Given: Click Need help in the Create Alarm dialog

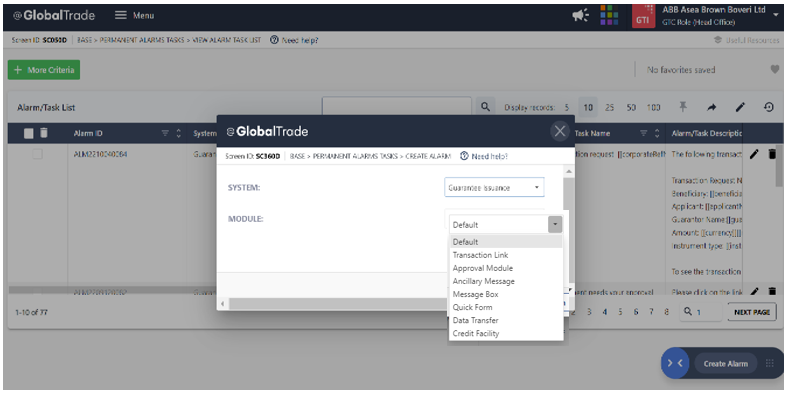Looking at the screenshot, I should point(484,156).
